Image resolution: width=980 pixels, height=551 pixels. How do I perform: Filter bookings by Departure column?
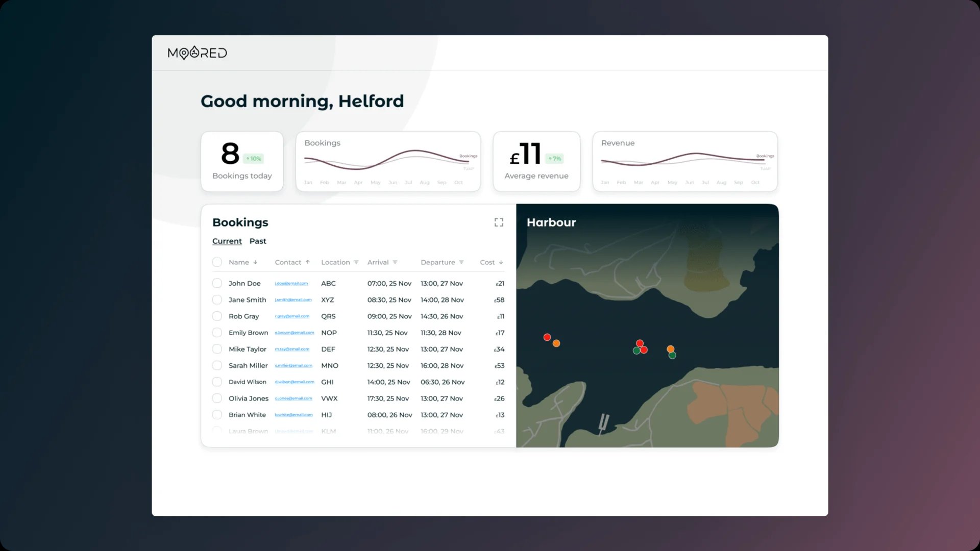pyautogui.click(x=462, y=262)
